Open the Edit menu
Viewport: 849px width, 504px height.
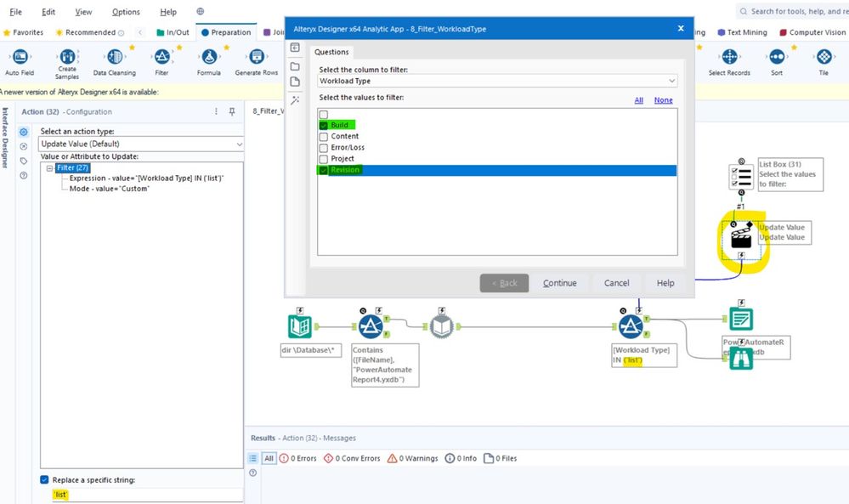(48, 11)
